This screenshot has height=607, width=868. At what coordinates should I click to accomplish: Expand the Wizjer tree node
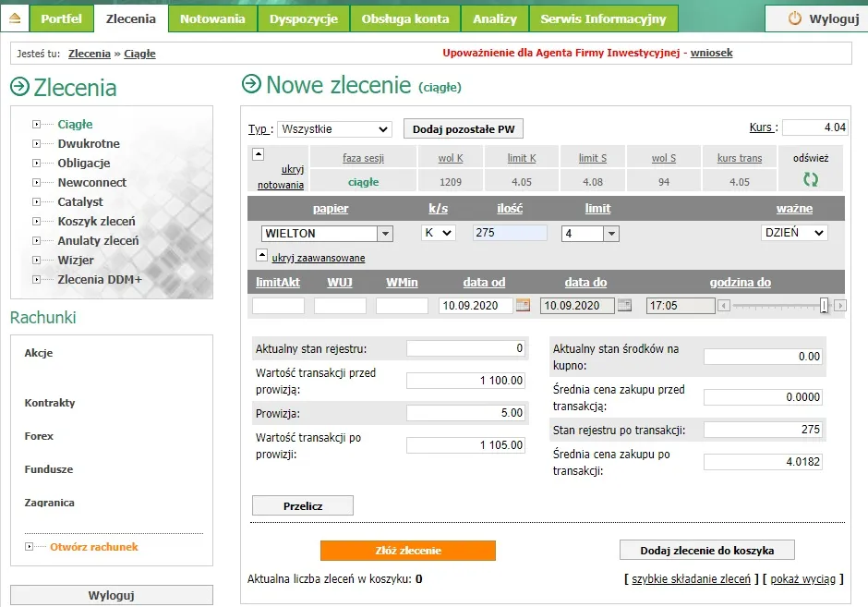pos(36,261)
